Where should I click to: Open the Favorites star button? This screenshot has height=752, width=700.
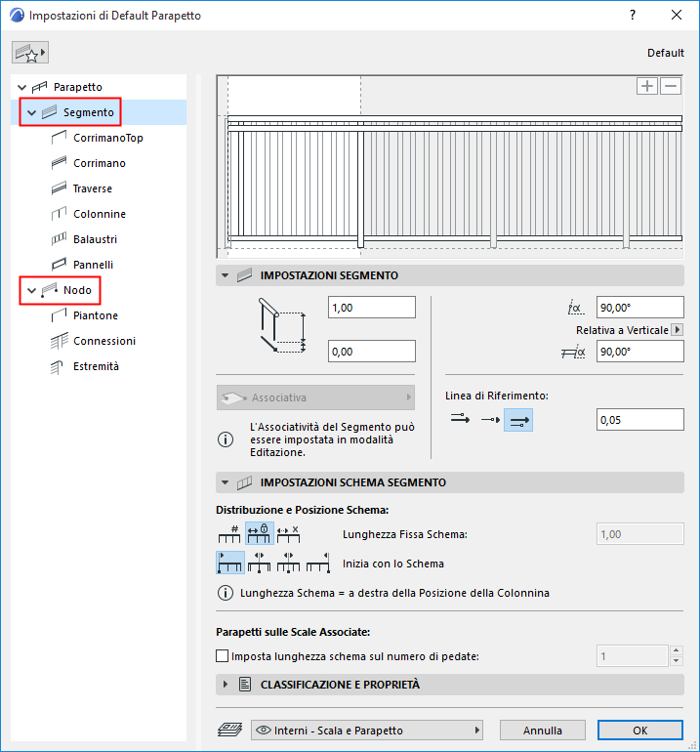coord(30,53)
